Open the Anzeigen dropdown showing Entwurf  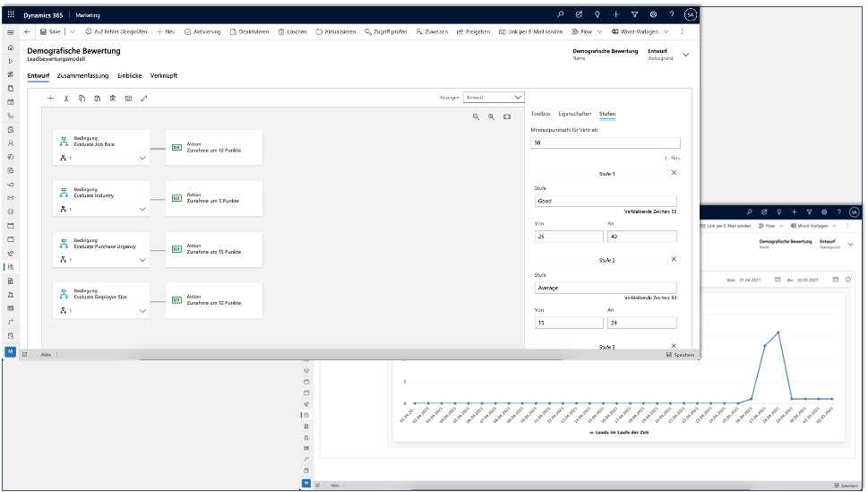(x=494, y=97)
